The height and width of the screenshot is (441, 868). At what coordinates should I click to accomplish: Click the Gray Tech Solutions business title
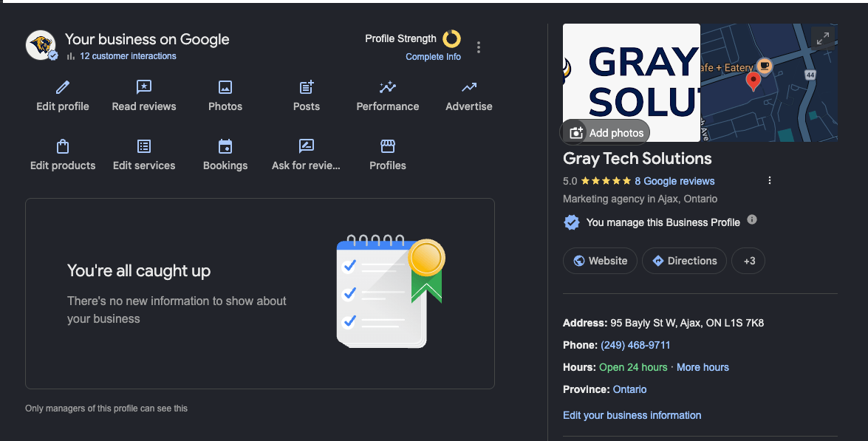tap(638, 158)
